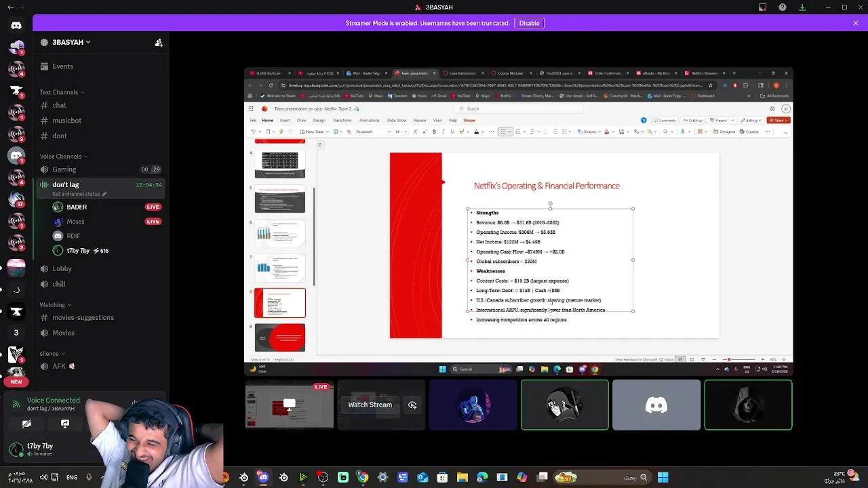The width and height of the screenshot is (868, 488).
Task: Click Windows Start button in bottom taskbar
Action: pyautogui.click(x=663, y=477)
